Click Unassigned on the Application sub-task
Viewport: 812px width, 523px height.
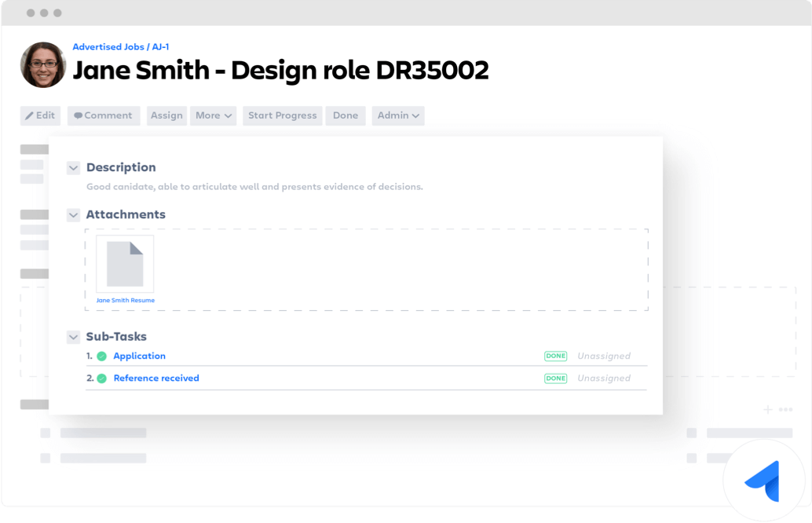point(604,356)
